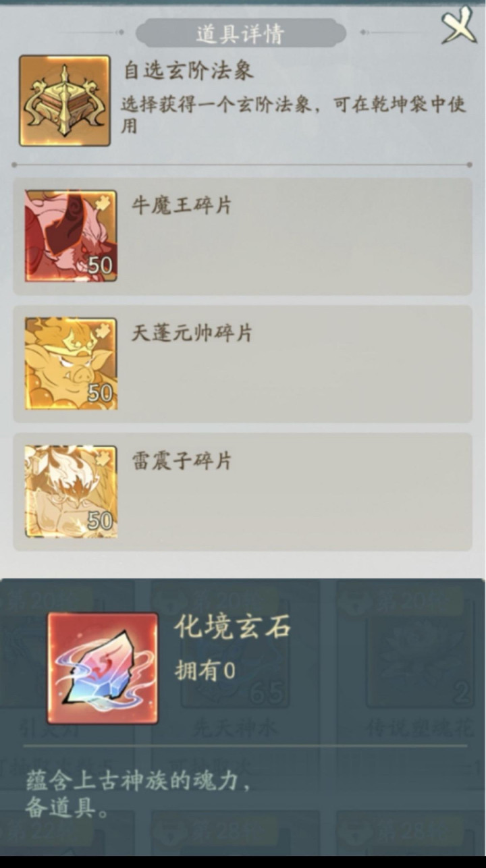Tap the 化境玄石 crystal item icon

103,668
